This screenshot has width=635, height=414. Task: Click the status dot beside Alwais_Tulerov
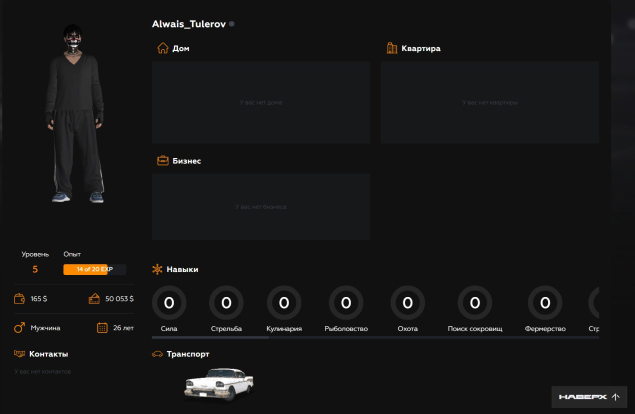[x=232, y=23]
